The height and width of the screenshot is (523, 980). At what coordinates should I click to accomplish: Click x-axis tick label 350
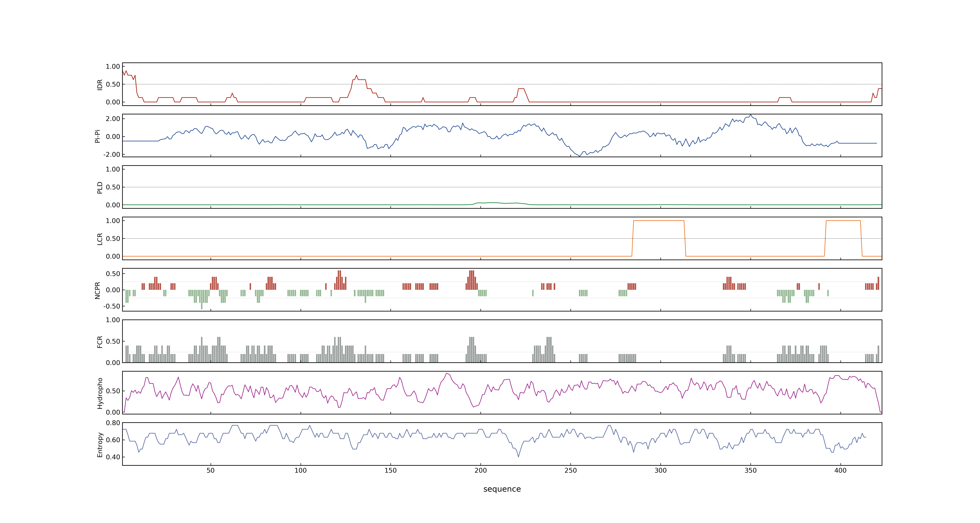click(x=750, y=470)
